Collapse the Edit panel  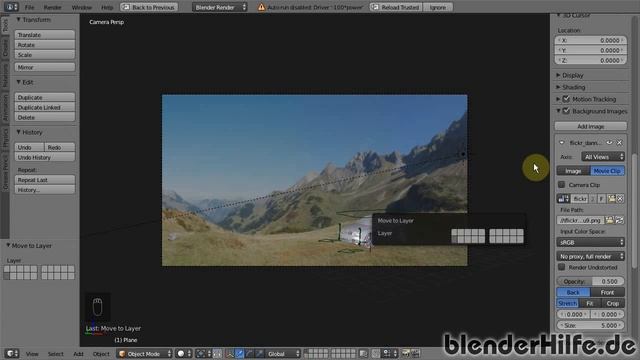[24, 82]
